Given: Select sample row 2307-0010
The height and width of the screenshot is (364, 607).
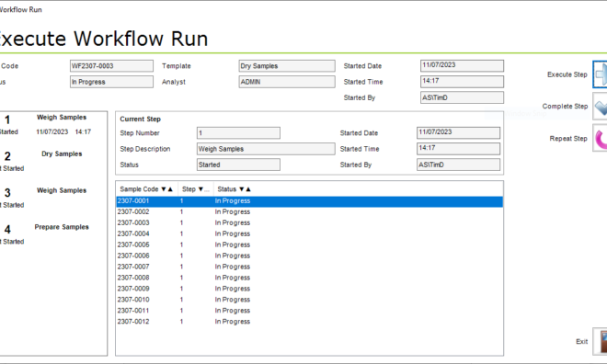Looking at the screenshot, I should point(309,300).
